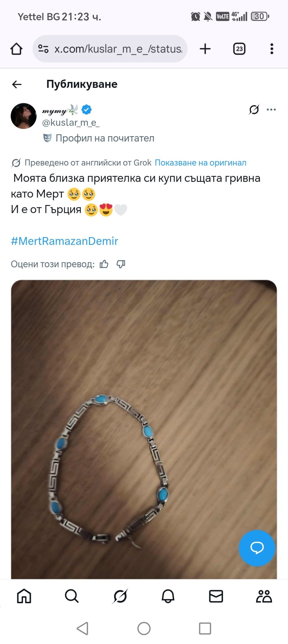Open site info icon in address bar
The image size is (288, 644).
[x=43, y=49]
